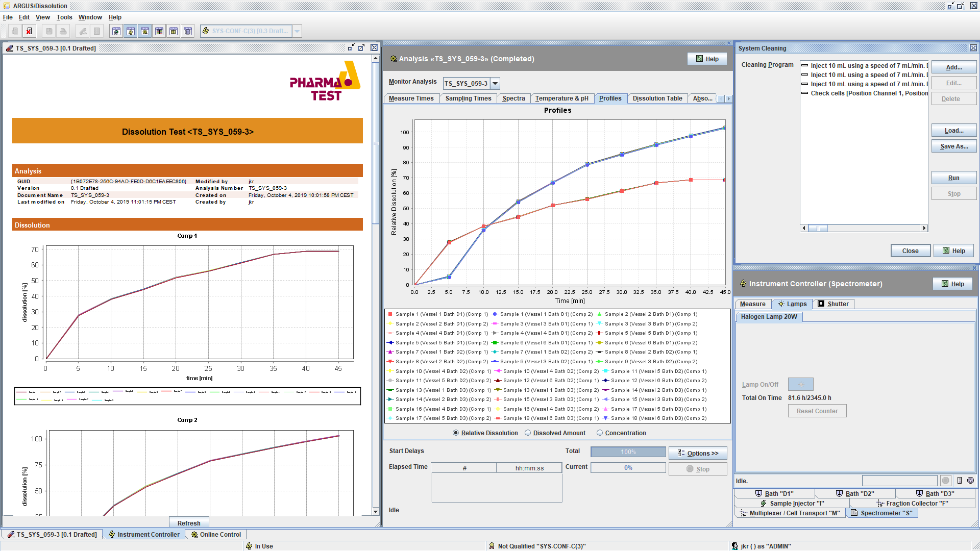The width and height of the screenshot is (980, 551).
Task: Click the device icon next to info icon
Action: click(x=960, y=481)
